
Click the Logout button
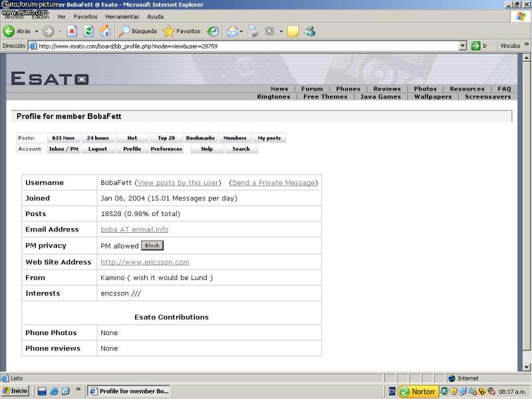tap(98, 148)
